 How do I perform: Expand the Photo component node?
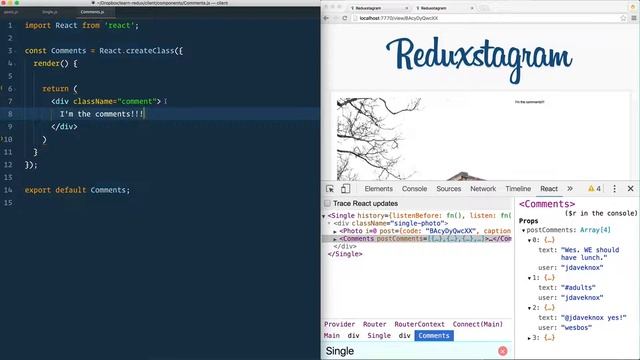[335, 231]
